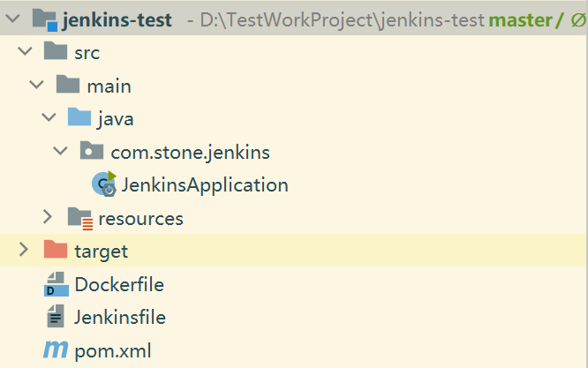Click the resources folder icon
Screen dimensions: 588x368
80,218
